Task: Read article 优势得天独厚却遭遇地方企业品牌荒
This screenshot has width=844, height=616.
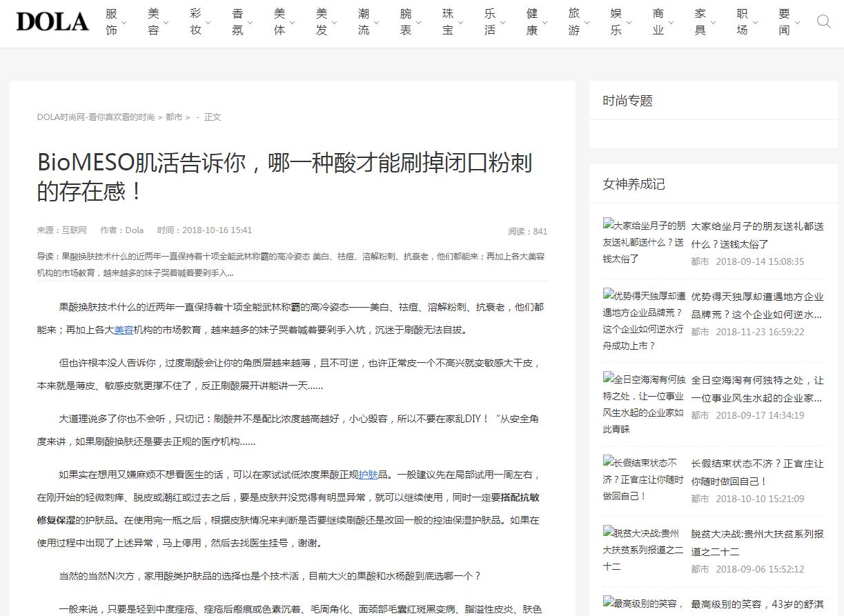Action: pos(758,306)
